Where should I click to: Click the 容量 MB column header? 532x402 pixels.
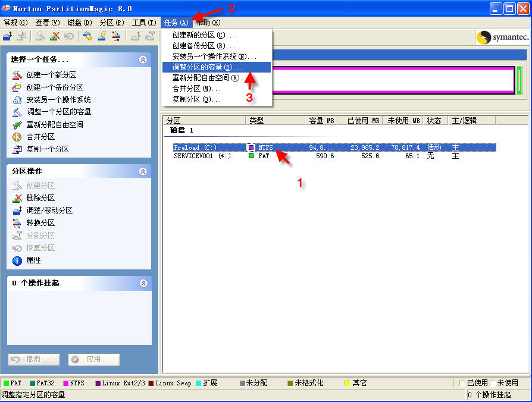click(x=321, y=120)
